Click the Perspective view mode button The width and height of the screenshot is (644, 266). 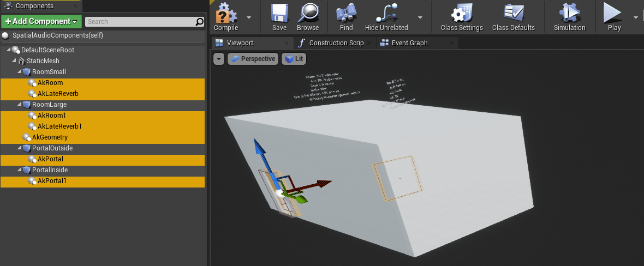[x=253, y=59]
